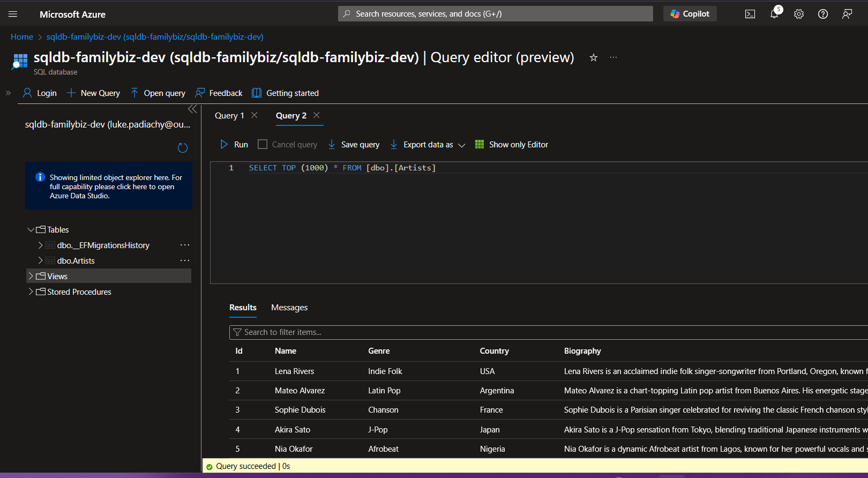Click Open query in the toolbar

coord(158,93)
